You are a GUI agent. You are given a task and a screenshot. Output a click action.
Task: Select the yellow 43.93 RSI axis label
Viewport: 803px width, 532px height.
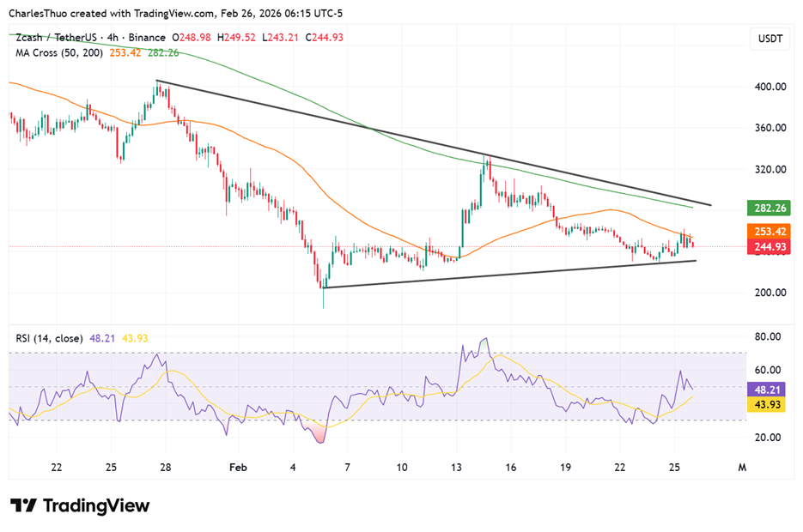pyautogui.click(x=764, y=405)
